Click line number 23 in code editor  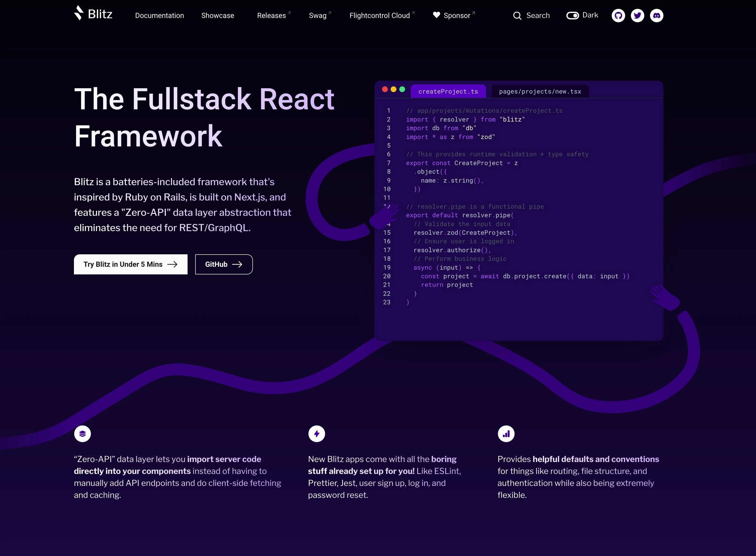(x=387, y=302)
